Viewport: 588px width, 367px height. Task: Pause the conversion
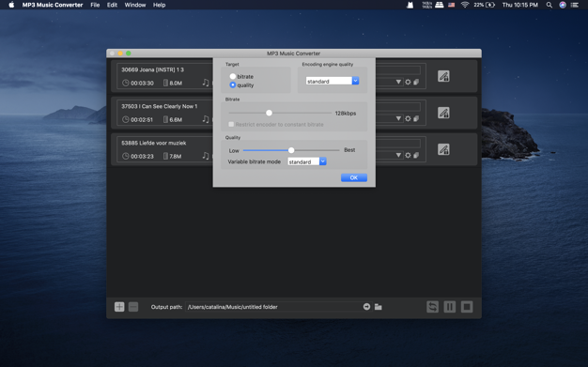(x=450, y=307)
